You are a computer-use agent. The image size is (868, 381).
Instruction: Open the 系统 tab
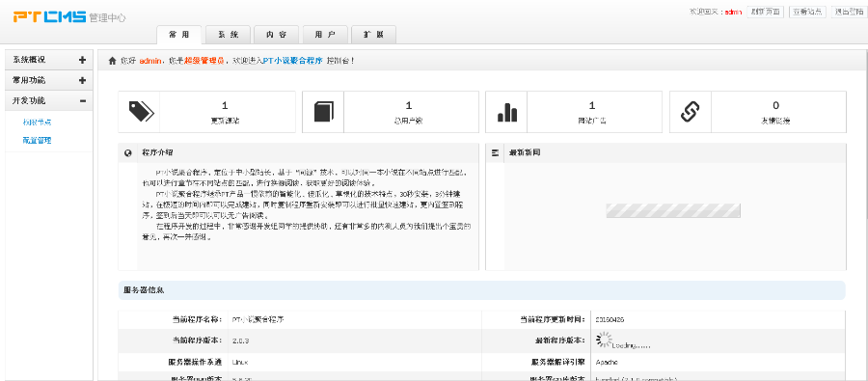(228, 35)
